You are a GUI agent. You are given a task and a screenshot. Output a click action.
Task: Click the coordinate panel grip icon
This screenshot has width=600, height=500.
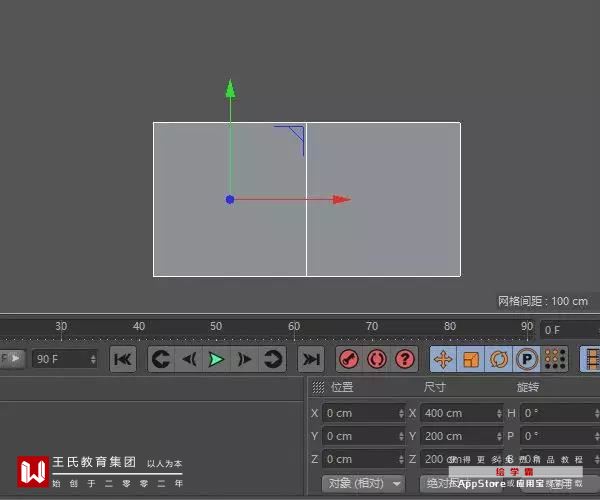coord(318,387)
